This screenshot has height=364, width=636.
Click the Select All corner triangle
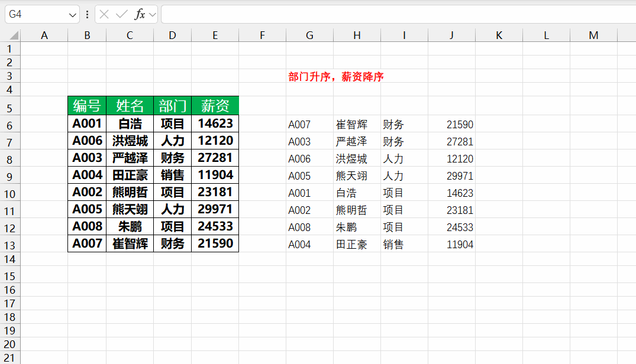pos(14,35)
